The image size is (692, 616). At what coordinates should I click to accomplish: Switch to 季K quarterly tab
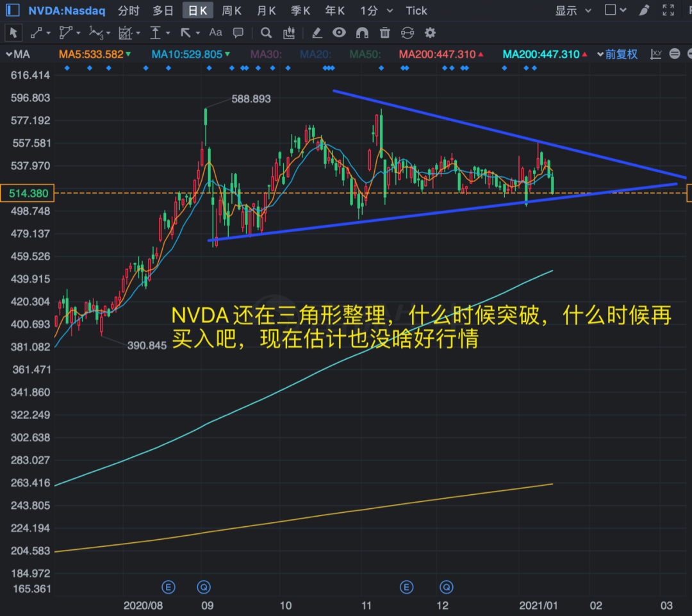[301, 11]
